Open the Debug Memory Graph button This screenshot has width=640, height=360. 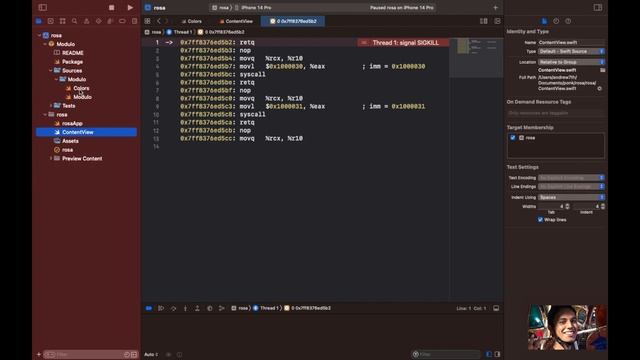[222, 308]
